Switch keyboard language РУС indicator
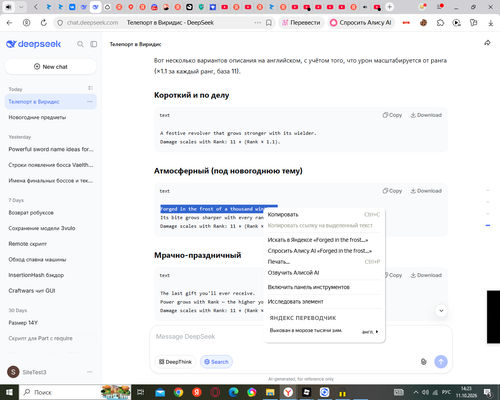The height and width of the screenshot is (400, 500). (446, 392)
